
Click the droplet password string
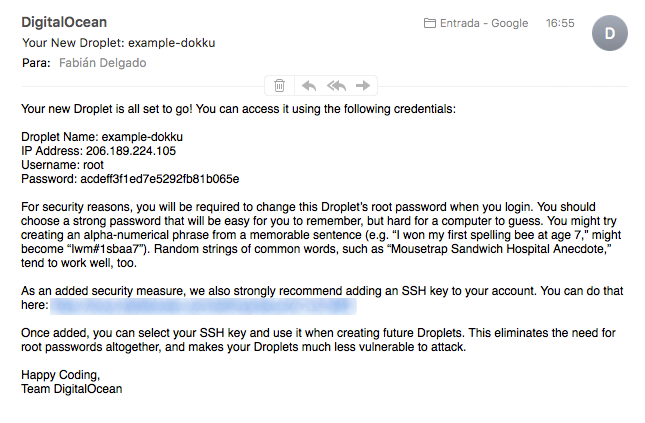point(160,179)
